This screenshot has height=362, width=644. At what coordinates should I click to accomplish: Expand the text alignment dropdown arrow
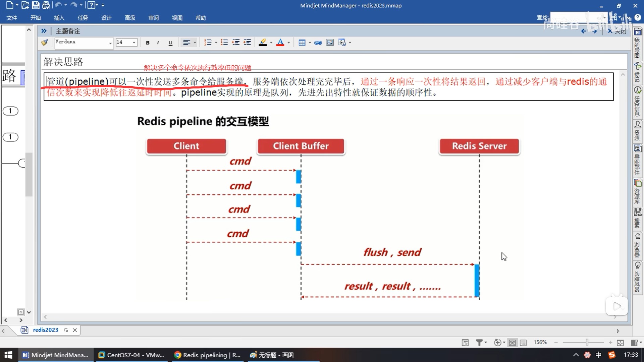point(195,43)
